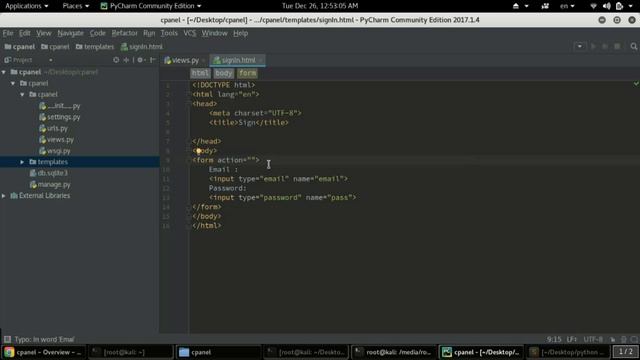Click the volume speaker icon
Viewport: 640px width, 360px height.
click(607, 6)
